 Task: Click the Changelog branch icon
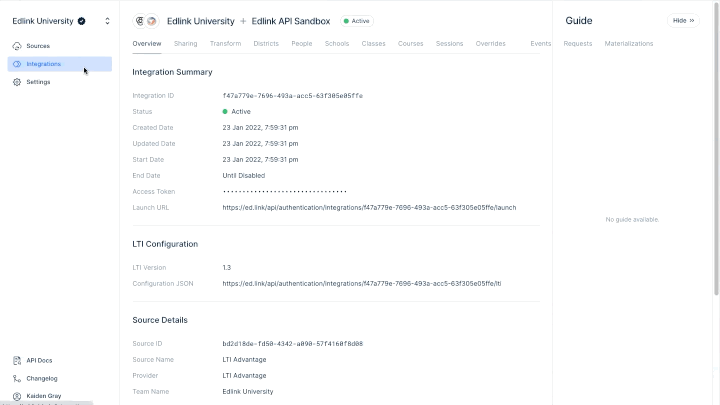(x=17, y=378)
